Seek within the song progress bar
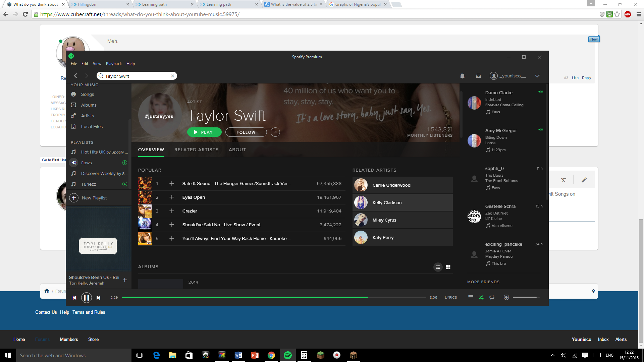Image resolution: width=644 pixels, height=362 pixels. 274,297
